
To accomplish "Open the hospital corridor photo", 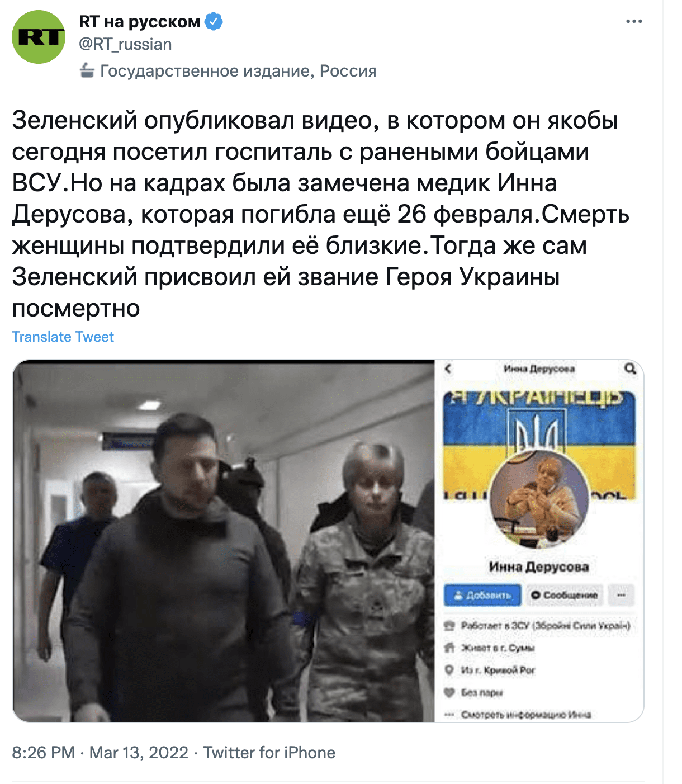I will pos(224,541).
